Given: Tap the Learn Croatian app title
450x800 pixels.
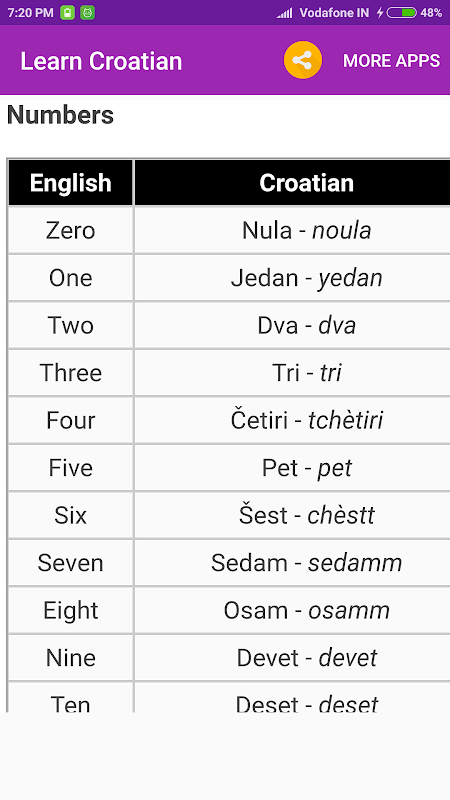Looking at the screenshot, I should (101, 61).
